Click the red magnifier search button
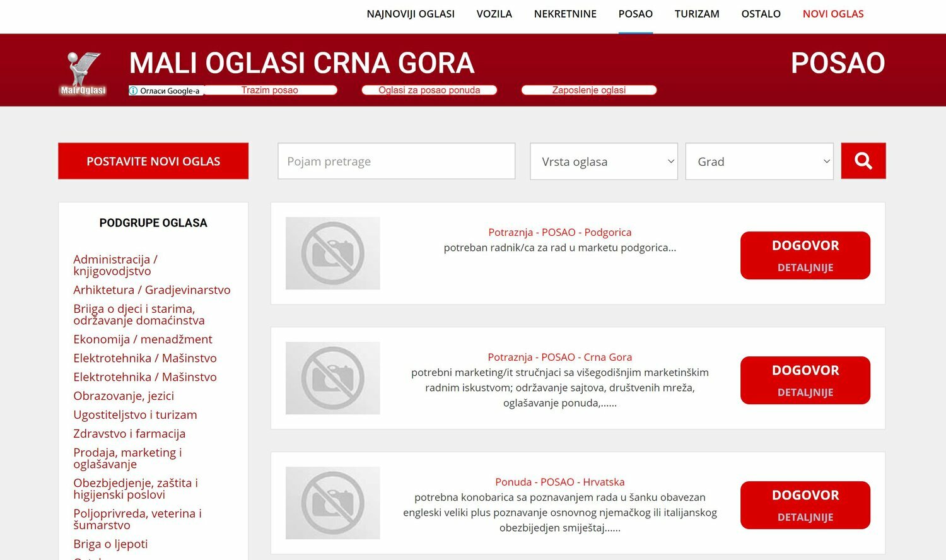The width and height of the screenshot is (946, 560). tap(863, 161)
